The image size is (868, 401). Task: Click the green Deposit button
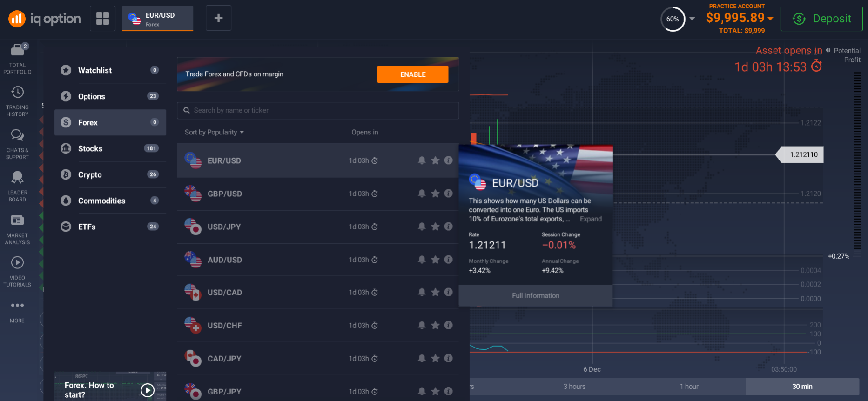821,19
